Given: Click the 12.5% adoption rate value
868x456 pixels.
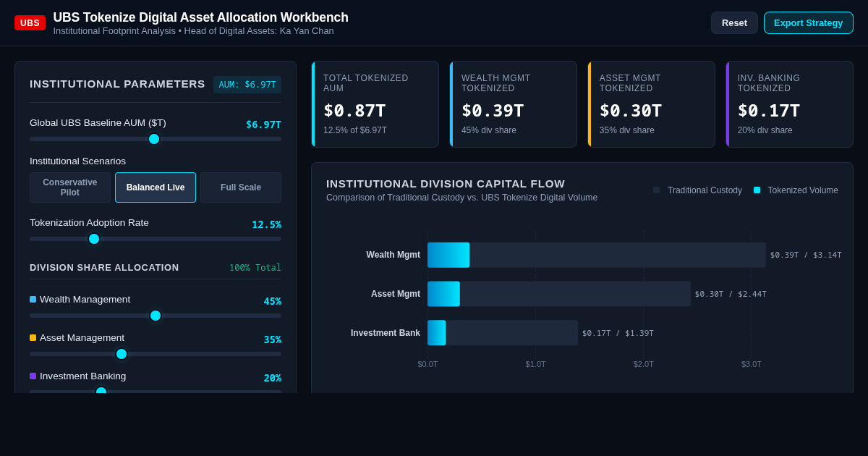Looking at the screenshot, I should tap(266, 224).
